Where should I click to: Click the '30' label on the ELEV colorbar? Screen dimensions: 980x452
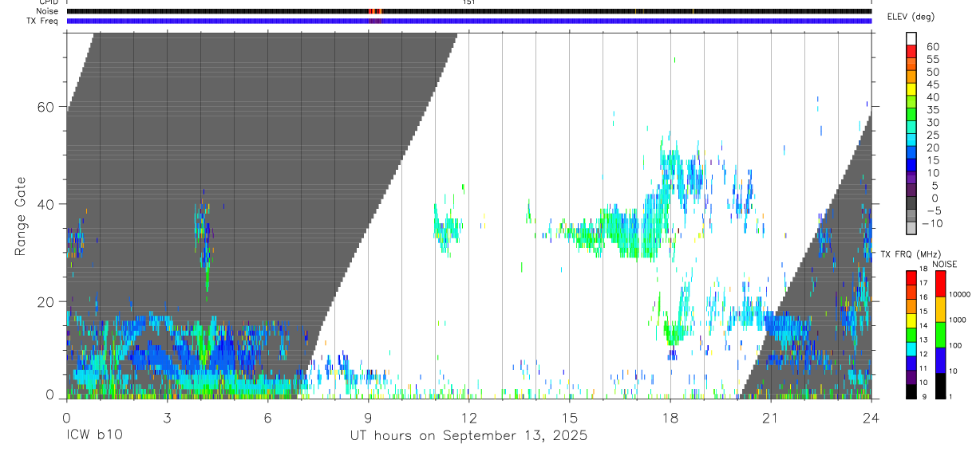[932, 122]
